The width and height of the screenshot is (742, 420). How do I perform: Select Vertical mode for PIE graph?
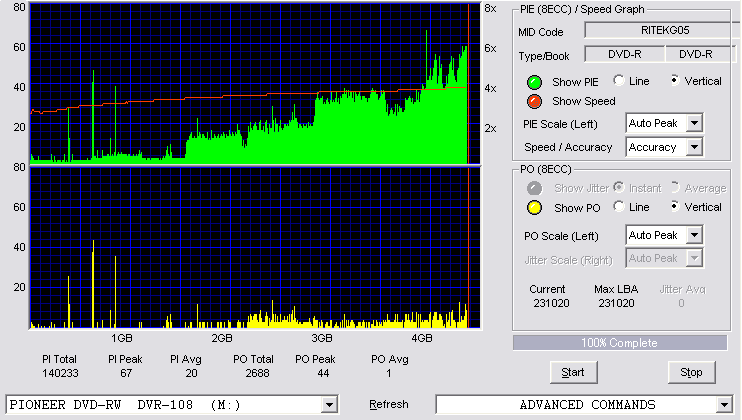[x=675, y=80]
